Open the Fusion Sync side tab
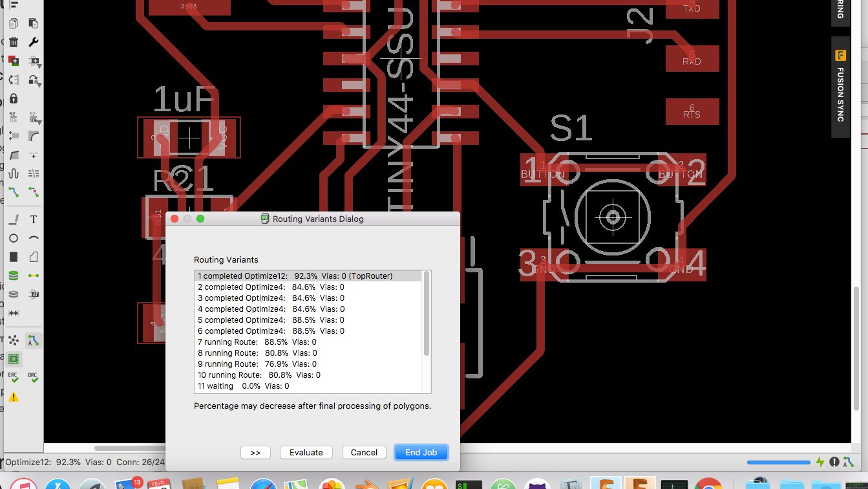868x489 pixels. click(x=840, y=85)
